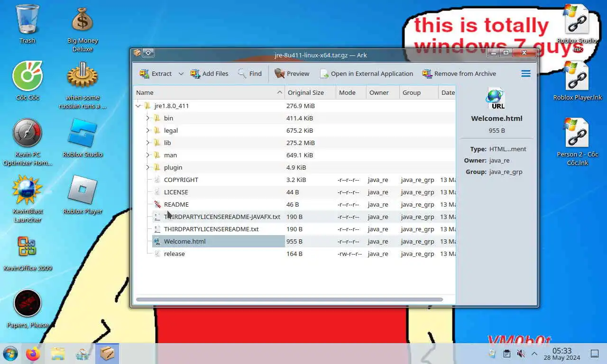
Task: Sort by the Name column header
Action: pos(209,92)
